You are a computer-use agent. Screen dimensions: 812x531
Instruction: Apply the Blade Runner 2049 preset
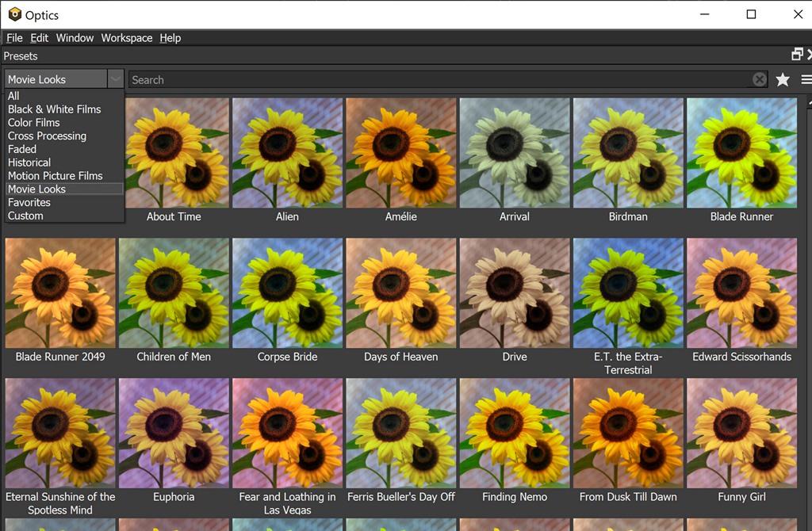pos(60,293)
